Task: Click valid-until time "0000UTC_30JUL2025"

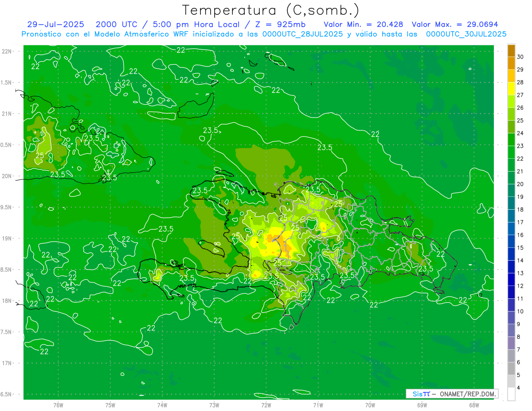Action: (466, 34)
